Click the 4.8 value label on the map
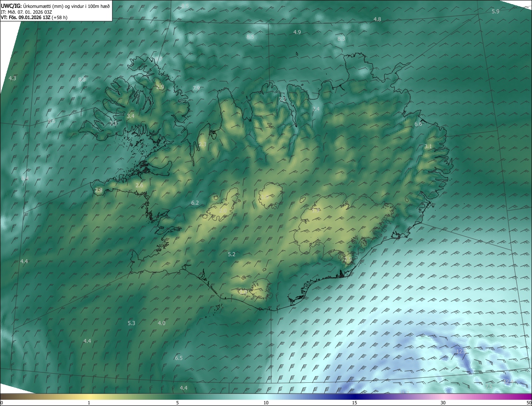 click(377, 20)
